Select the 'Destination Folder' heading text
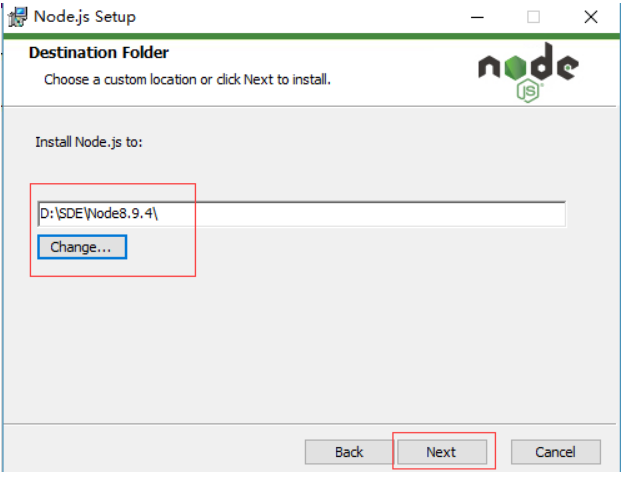 pos(98,53)
